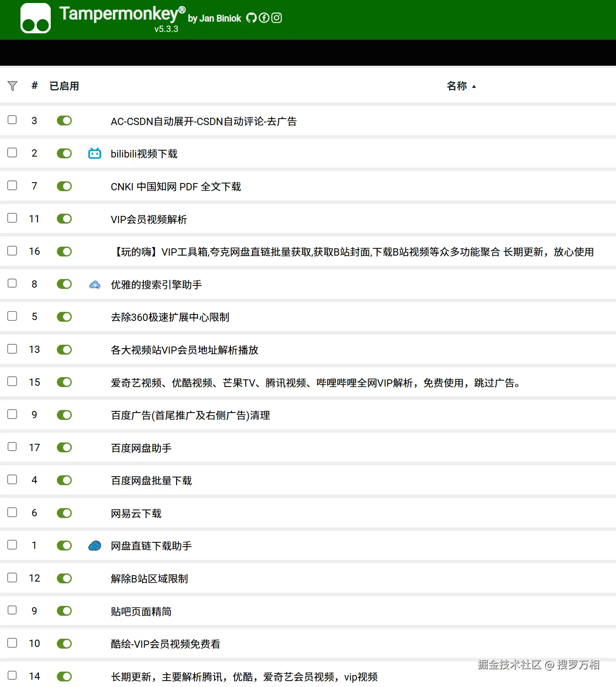Viewport: 616px width, 687px height.
Task: Open 去除360极速扩展中心限制 script name
Action: point(170,317)
